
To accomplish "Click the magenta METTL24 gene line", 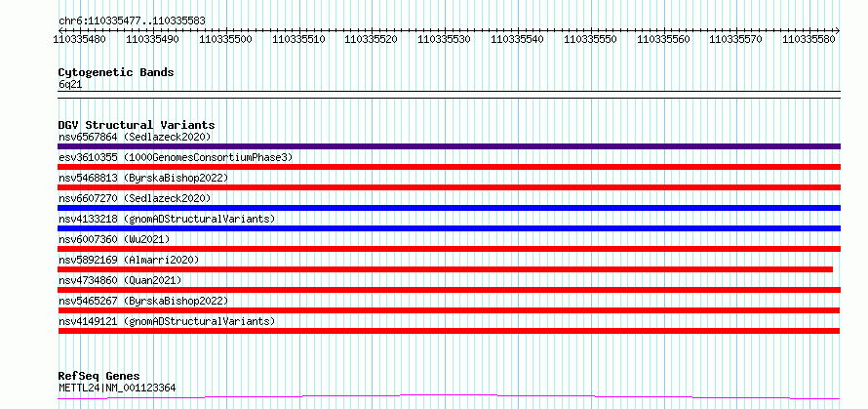I will (449, 397).
